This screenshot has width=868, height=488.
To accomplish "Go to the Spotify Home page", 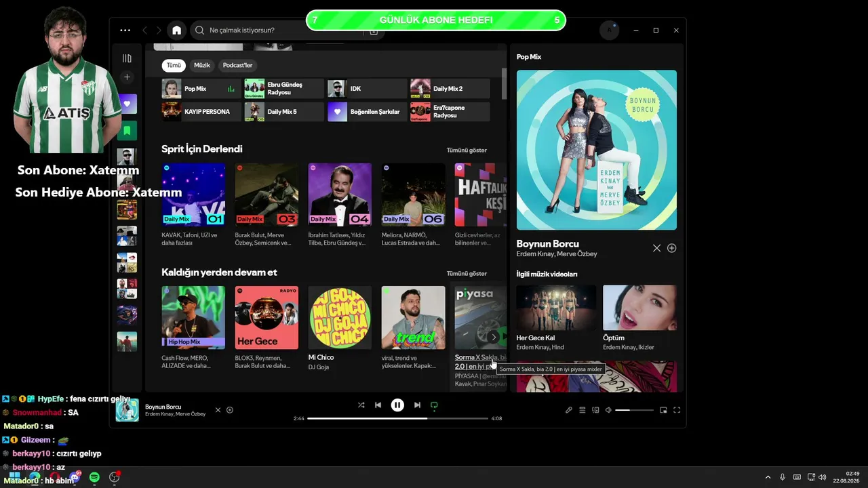I will pos(177,30).
